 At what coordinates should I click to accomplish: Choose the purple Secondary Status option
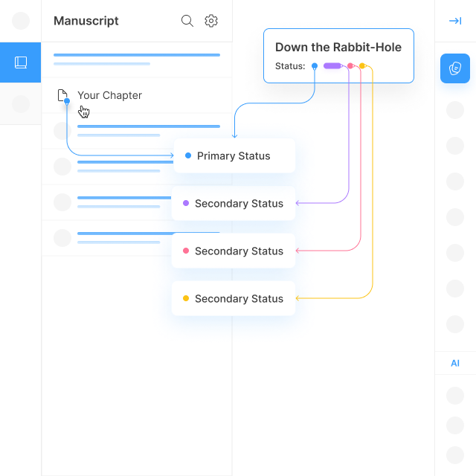click(x=234, y=203)
